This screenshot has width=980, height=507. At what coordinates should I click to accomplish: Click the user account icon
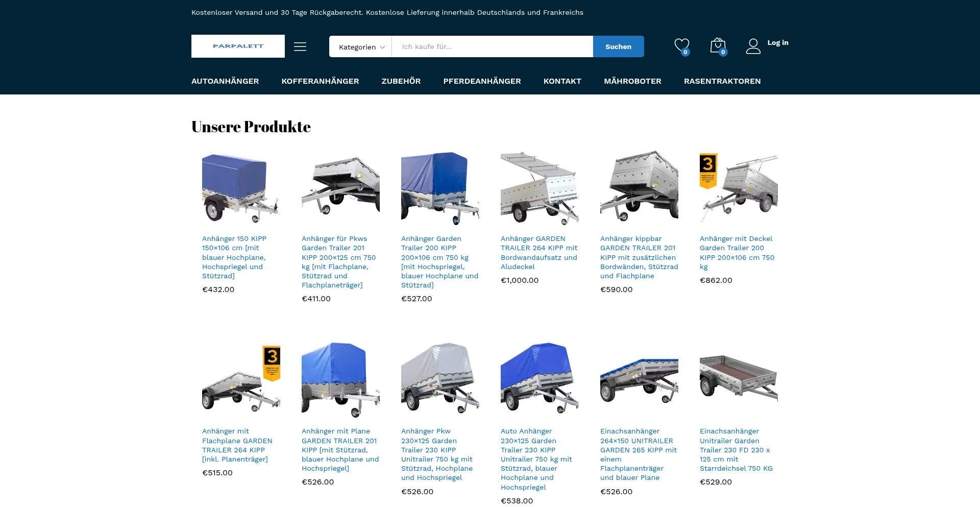click(753, 46)
